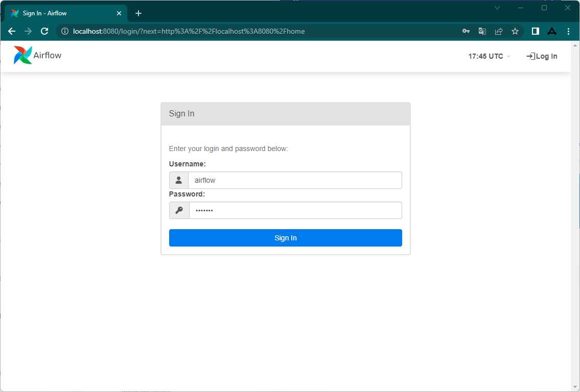The image size is (580, 392).
Task: Close the Sign In - Airflow tab
Action: click(119, 13)
